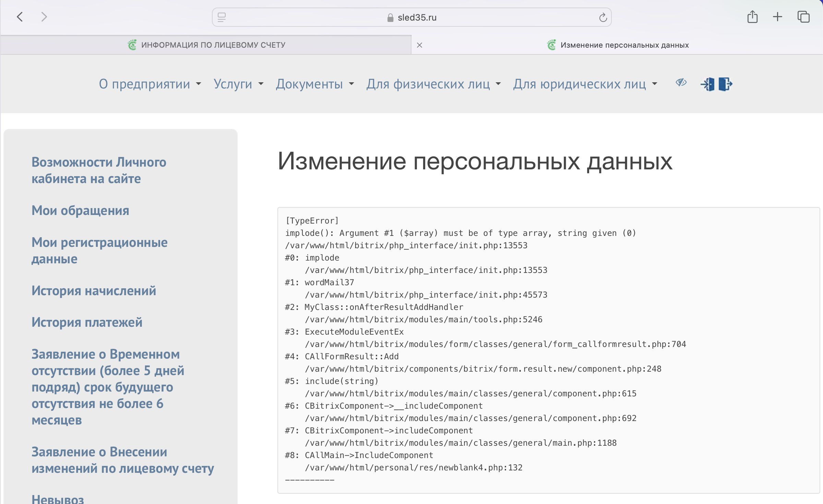Click the logout door icon
Screen dimensions: 823x504
click(725, 84)
